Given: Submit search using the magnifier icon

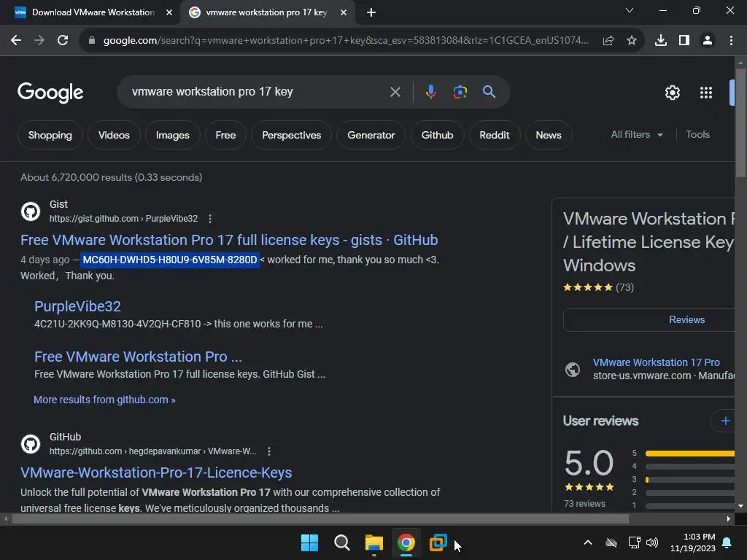Looking at the screenshot, I should tap(489, 92).
